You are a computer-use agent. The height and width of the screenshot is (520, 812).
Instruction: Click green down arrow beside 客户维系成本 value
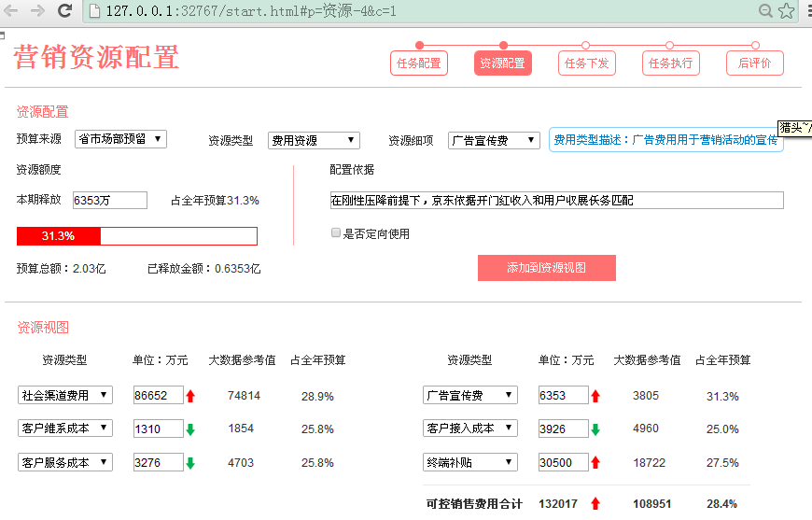pos(190,429)
